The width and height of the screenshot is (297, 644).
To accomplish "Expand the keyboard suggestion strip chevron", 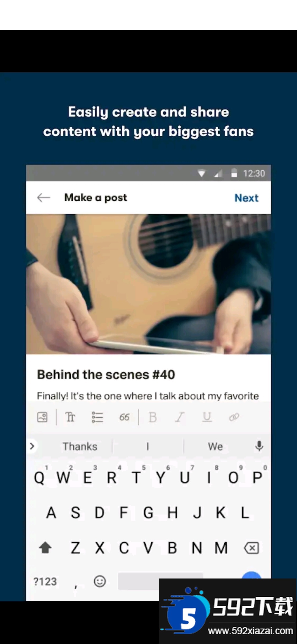I will pyautogui.click(x=32, y=446).
